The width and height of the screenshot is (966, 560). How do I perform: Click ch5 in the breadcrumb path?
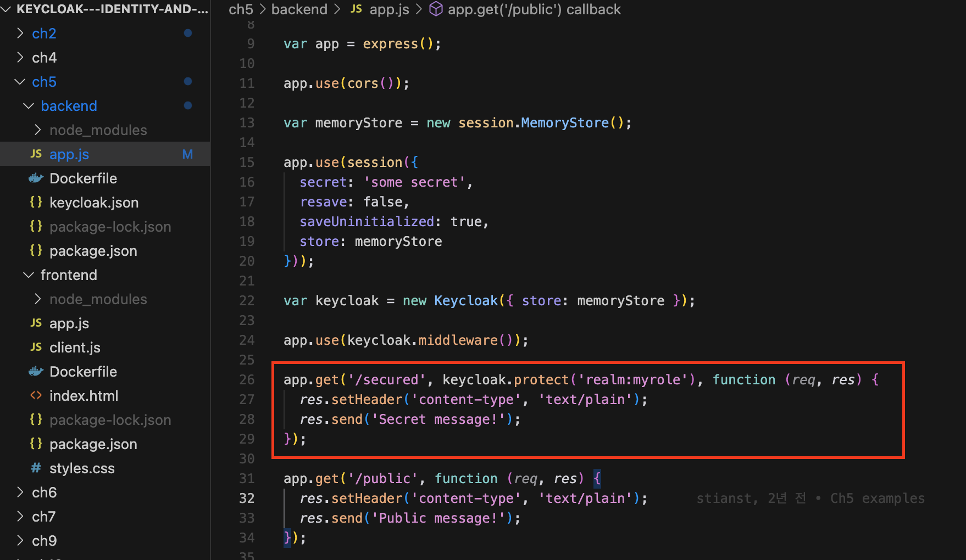(x=241, y=9)
